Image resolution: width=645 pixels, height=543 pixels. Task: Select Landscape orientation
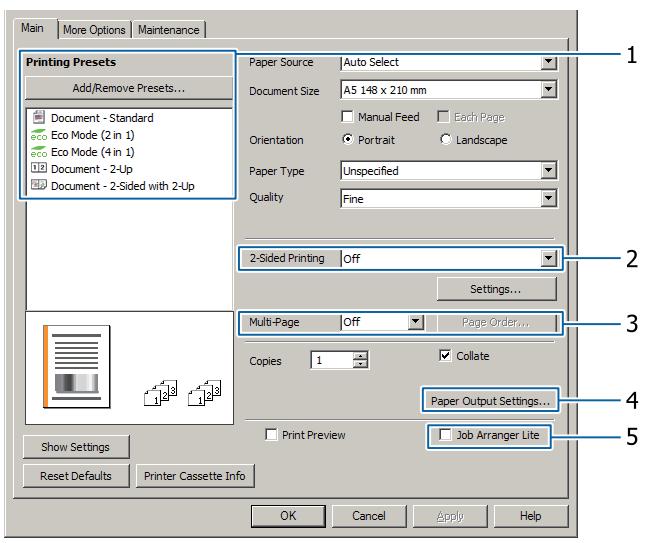[445, 139]
